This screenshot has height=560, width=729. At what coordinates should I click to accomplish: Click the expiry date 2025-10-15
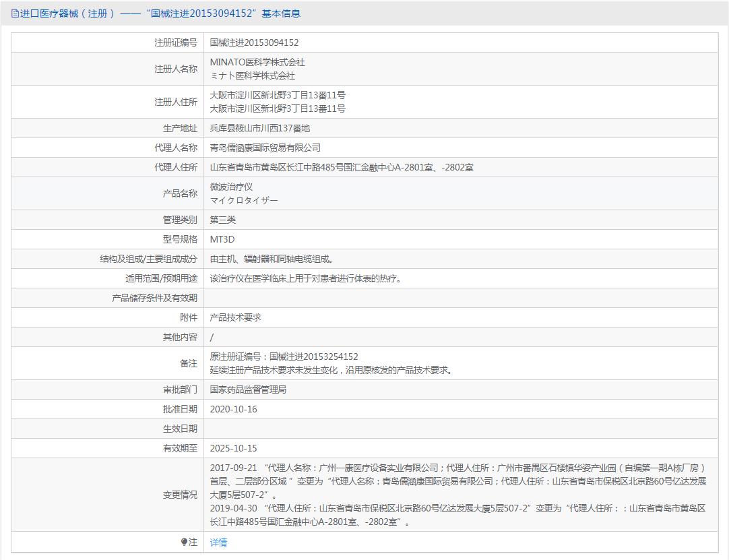tap(233, 448)
